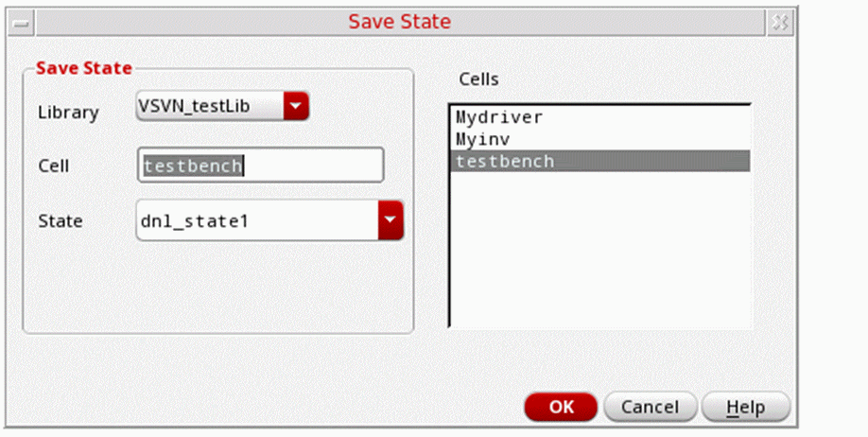The width and height of the screenshot is (868, 437).
Task: Open Help for the Save State form
Action: 745,407
